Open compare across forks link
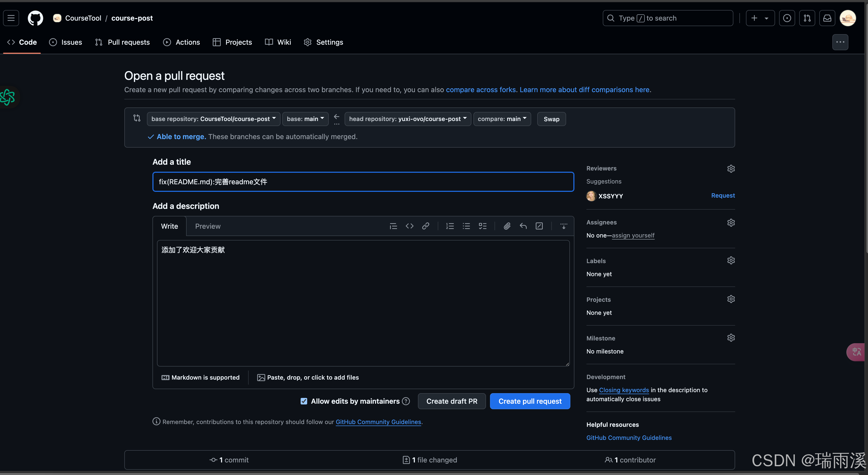 481,90
